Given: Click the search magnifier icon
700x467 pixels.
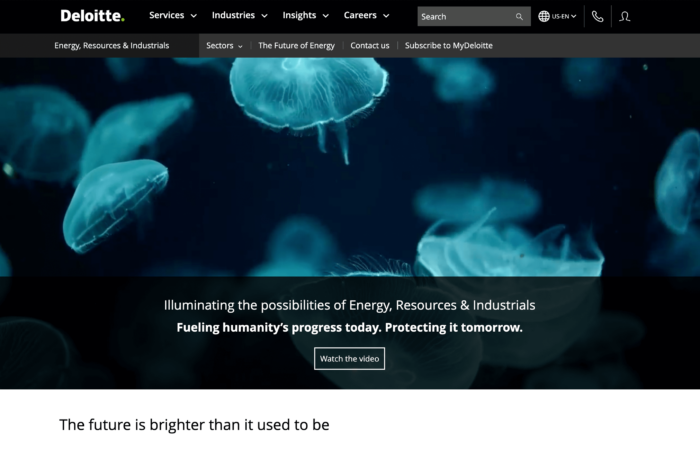Looking at the screenshot, I should pyautogui.click(x=519, y=17).
